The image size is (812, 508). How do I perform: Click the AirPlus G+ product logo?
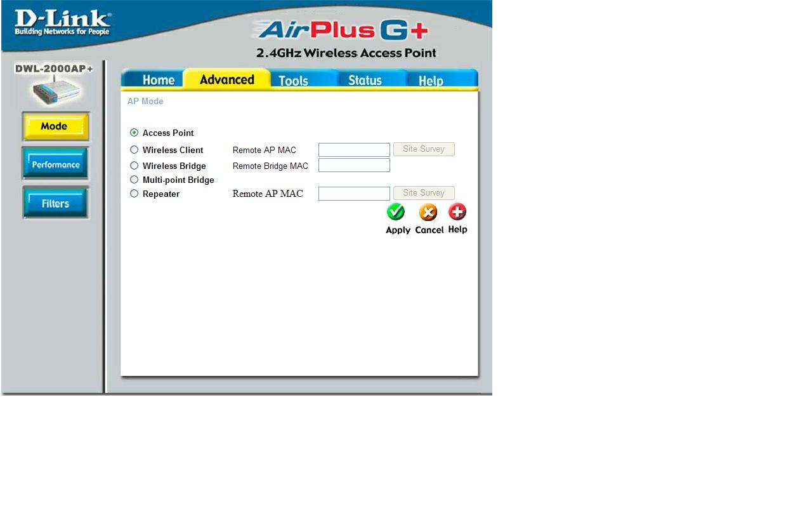341,29
